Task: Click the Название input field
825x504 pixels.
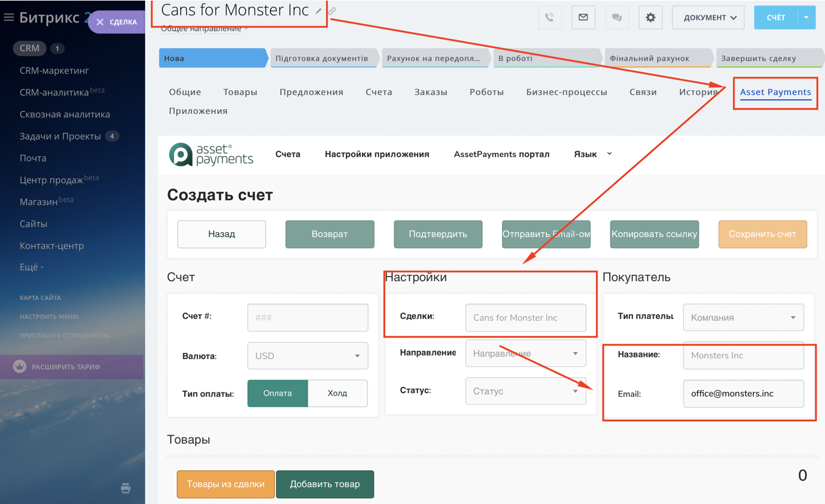Action: (x=743, y=355)
